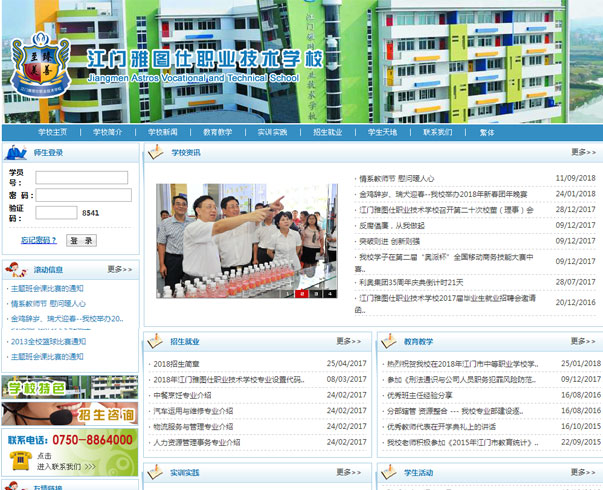Expand 更多 in 学校资讯 section
Image resolution: width=603 pixels, height=490 pixels.
[x=583, y=153]
